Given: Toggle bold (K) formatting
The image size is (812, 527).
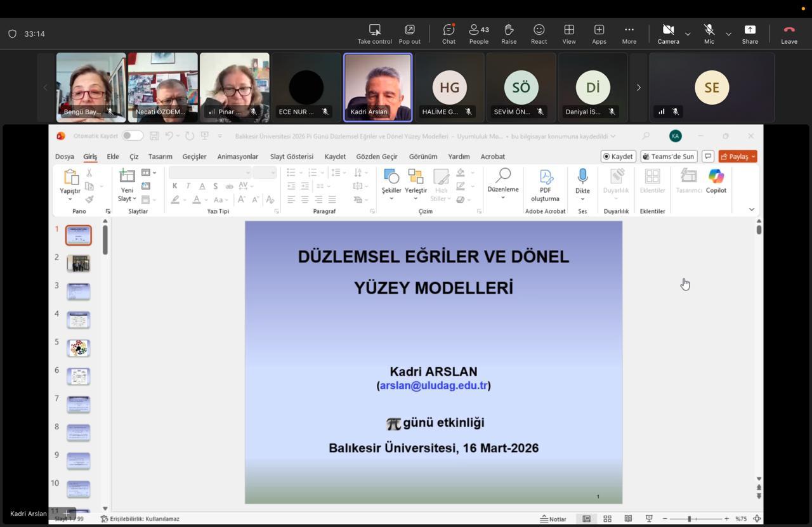Looking at the screenshot, I should [174, 186].
